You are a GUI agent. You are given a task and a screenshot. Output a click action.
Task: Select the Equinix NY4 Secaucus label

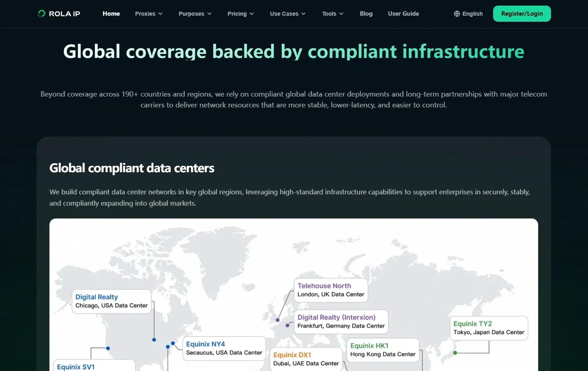pyautogui.click(x=224, y=348)
